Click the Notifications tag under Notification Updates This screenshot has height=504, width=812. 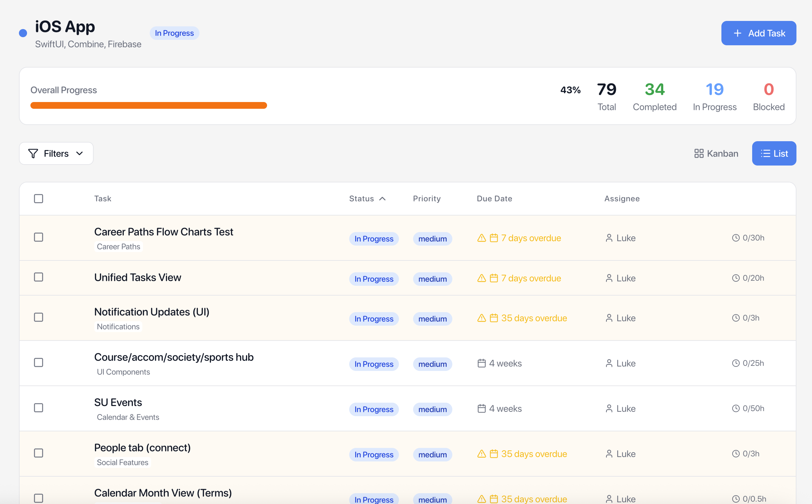(118, 326)
